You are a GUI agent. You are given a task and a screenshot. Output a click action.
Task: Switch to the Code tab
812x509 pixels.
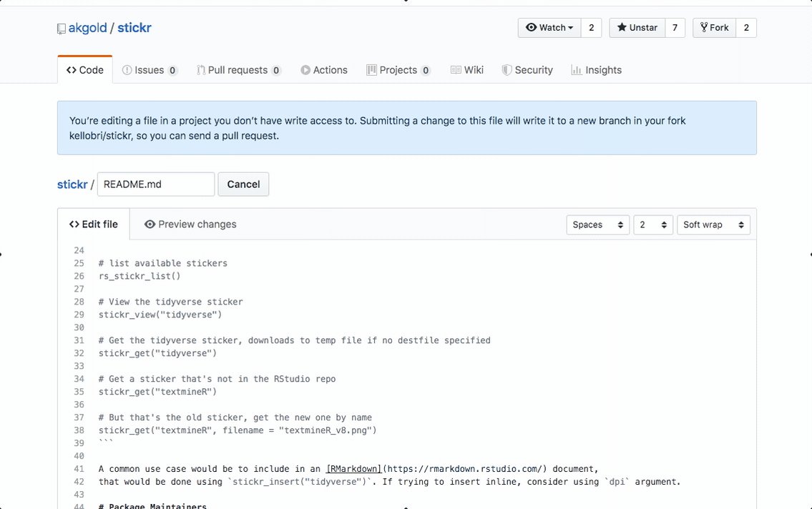pos(85,70)
